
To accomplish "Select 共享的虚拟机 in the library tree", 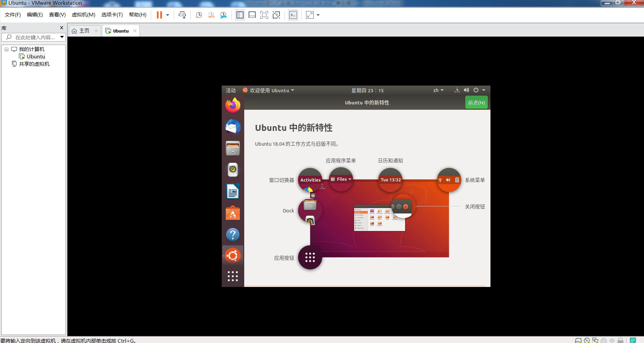I will [34, 64].
